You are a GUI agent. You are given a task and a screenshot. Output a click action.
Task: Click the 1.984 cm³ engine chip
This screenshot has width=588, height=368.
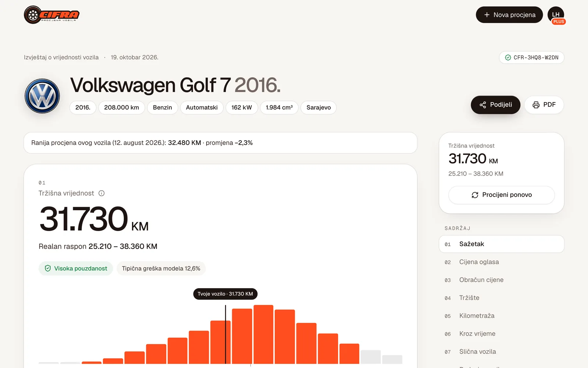(x=279, y=107)
